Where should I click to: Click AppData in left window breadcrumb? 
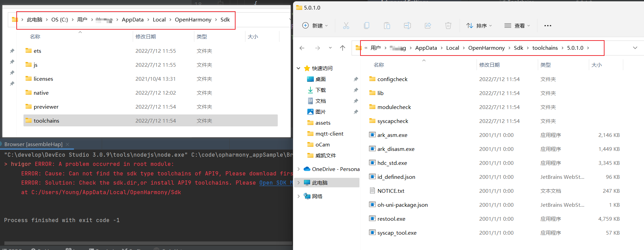click(x=133, y=20)
